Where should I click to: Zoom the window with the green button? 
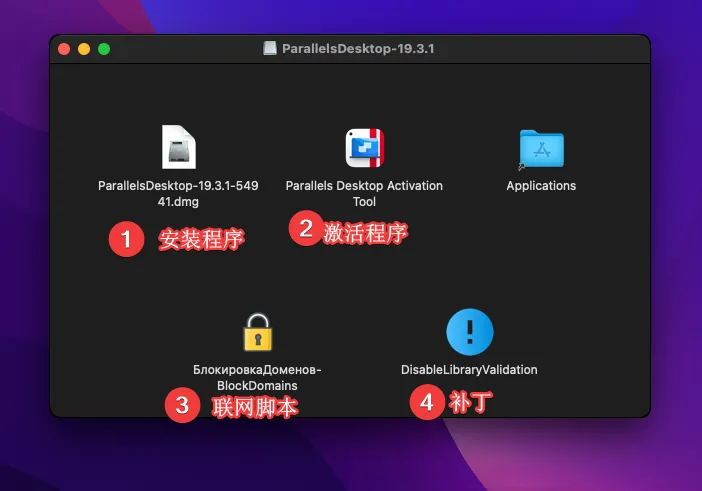click(x=103, y=48)
